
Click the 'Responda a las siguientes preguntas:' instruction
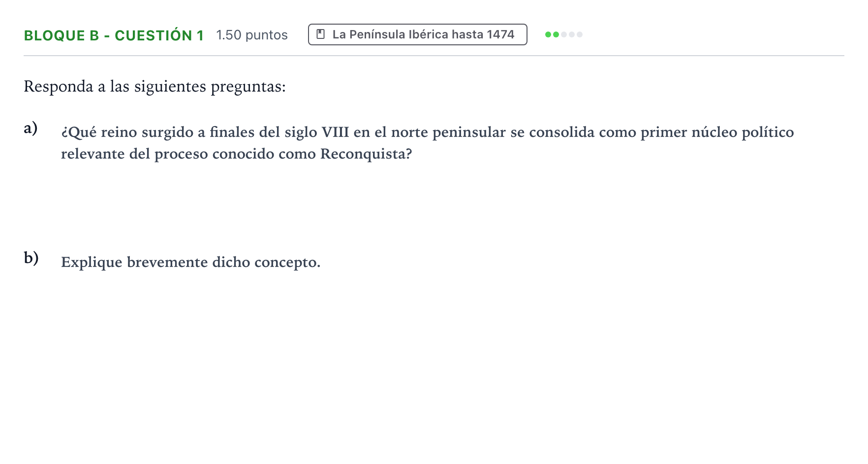coord(155,87)
